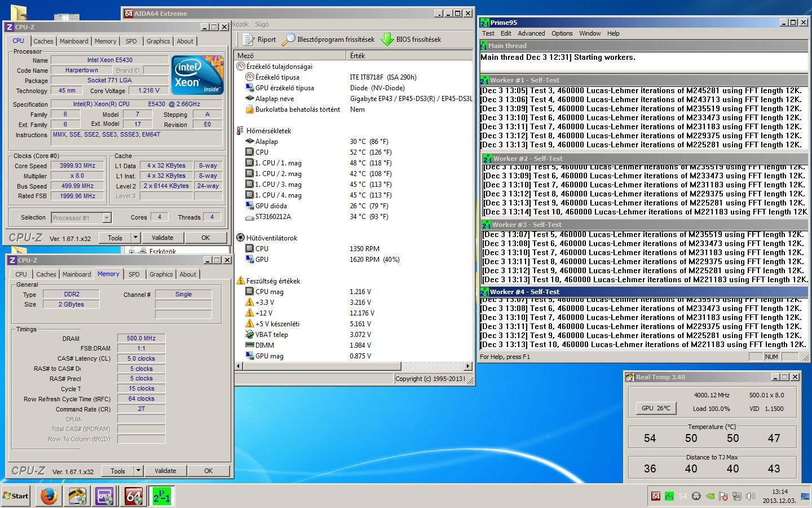The height and width of the screenshot is (508, 812).
Task: Open the Test menu in Prime95
Action: point(488,33)
